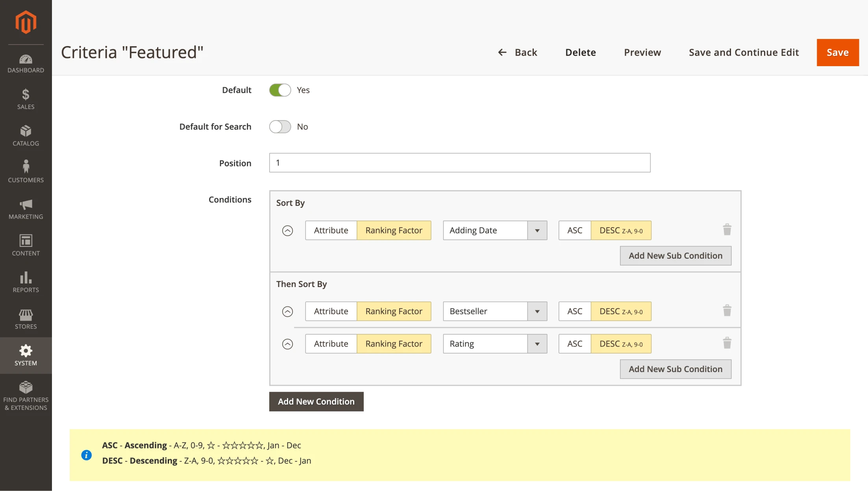This screenshot has height=491, width=868.
Task: Delete the Adding Date sort condition
Action: [727, 230]
